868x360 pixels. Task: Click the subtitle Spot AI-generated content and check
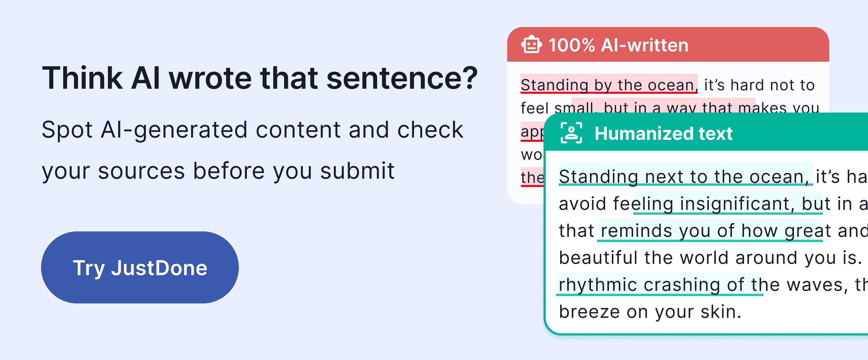pyautogui.click(x=252, y=130)
